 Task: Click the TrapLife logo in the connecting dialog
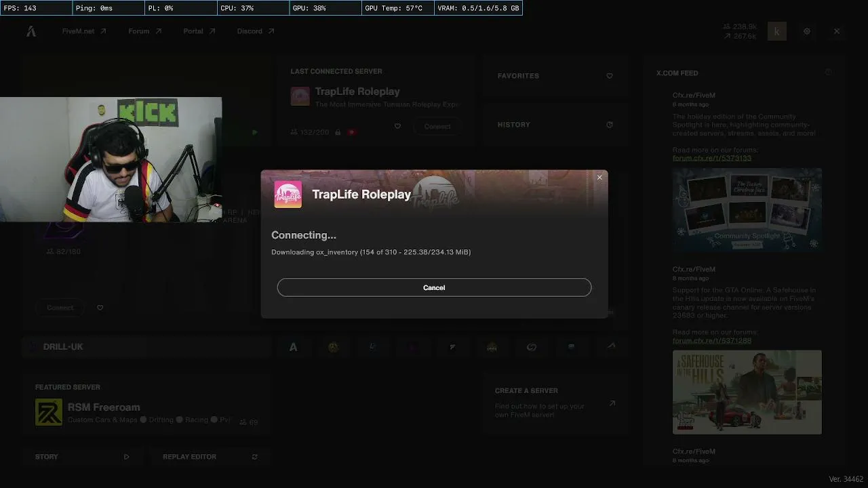coord(288,195)
